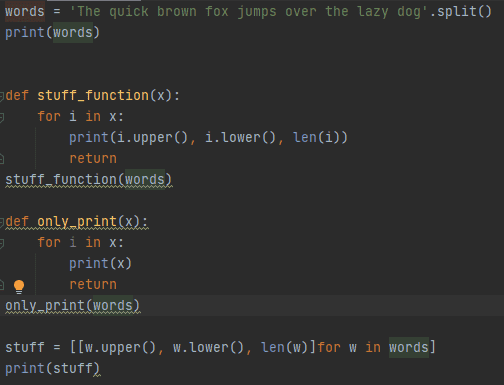
Task: Click fold end marker beside first return
Action: [1, 159]
